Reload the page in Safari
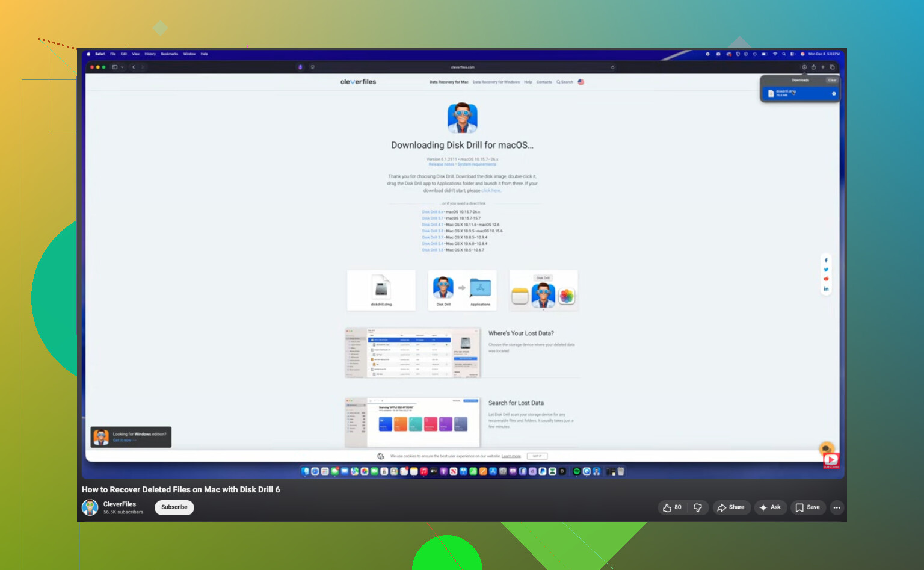This screenshot has height=570, width=924. point(612,67)
